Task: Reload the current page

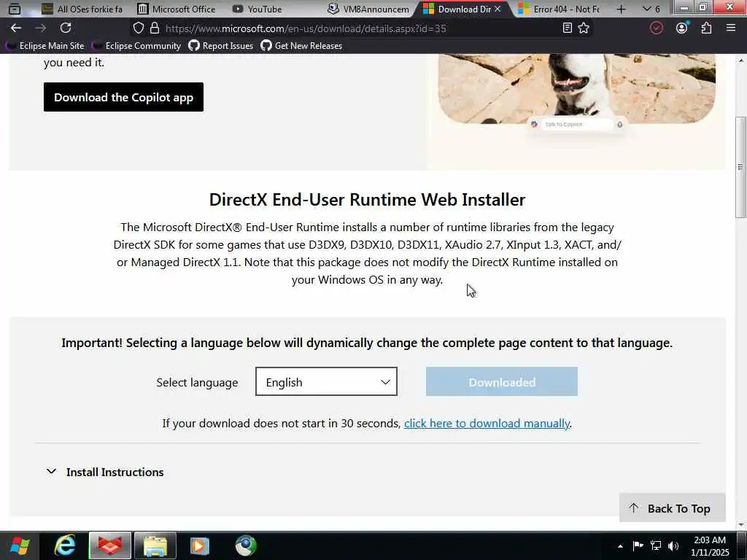Action: (66, 28)
